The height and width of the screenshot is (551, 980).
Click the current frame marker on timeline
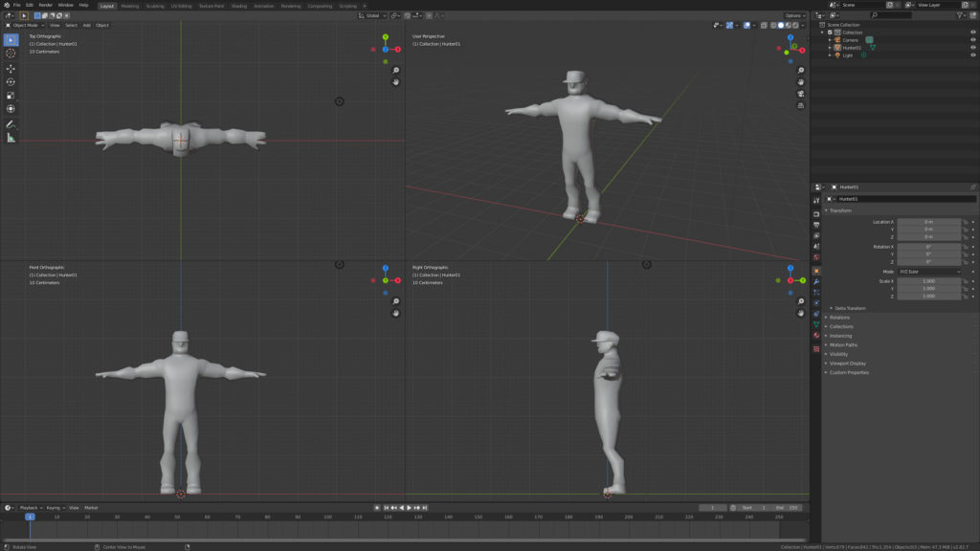click(x=30, y=517)
